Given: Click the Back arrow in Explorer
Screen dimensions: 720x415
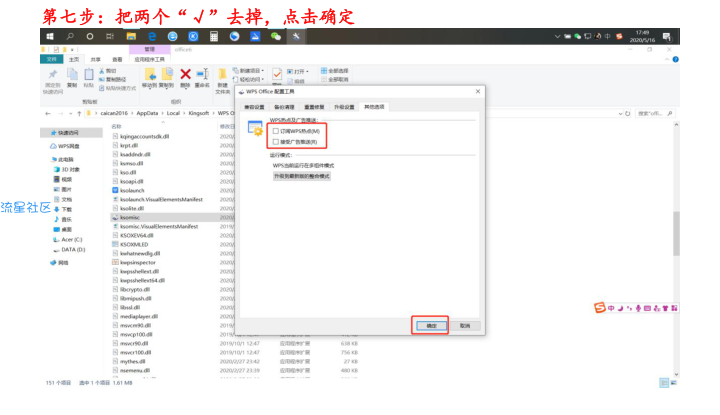Looking at the screenshot, I should pos(48,113).
